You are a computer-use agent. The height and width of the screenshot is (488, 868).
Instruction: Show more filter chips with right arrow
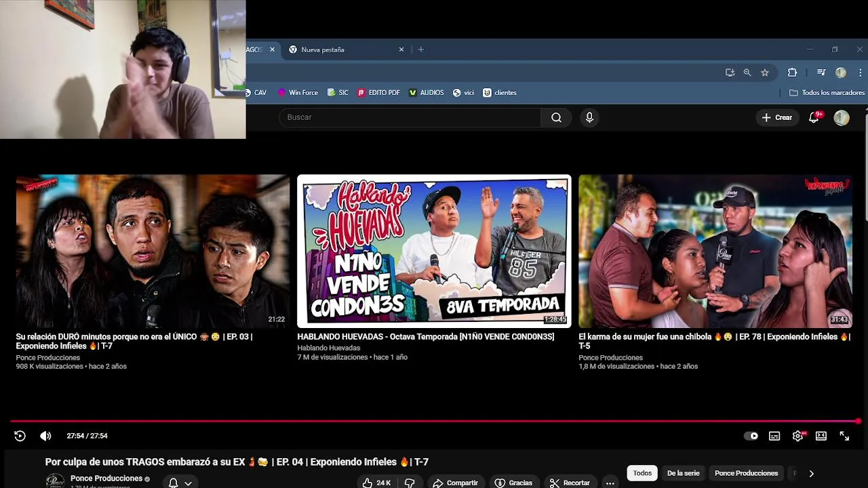click(811, 473)
